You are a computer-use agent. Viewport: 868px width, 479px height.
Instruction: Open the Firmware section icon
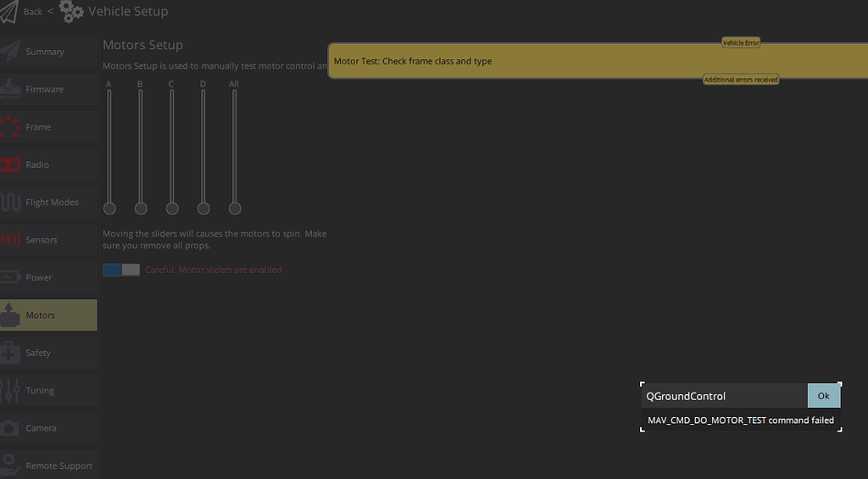(10, 89)
